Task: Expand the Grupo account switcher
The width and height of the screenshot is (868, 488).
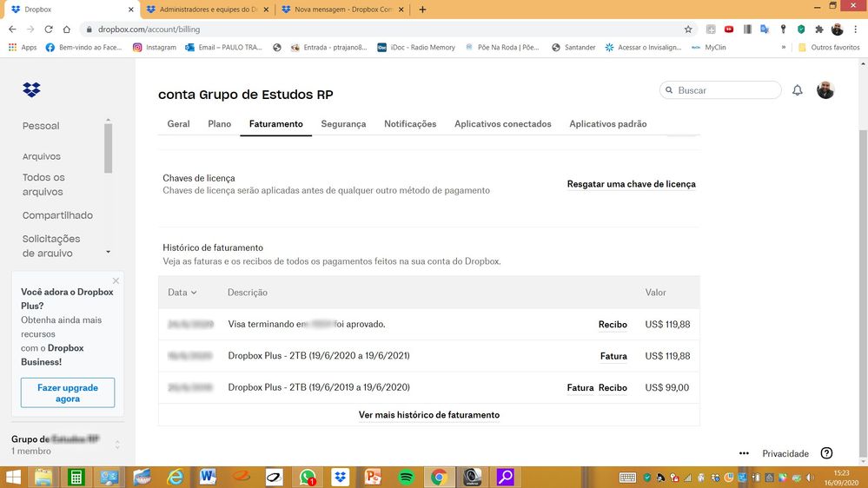Action: [117, 445]
